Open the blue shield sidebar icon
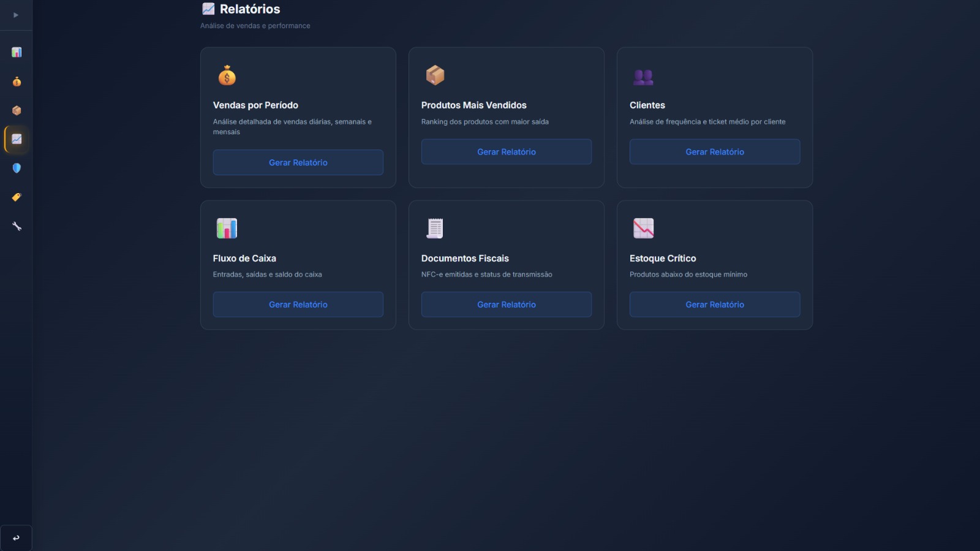 click(17, 168)
